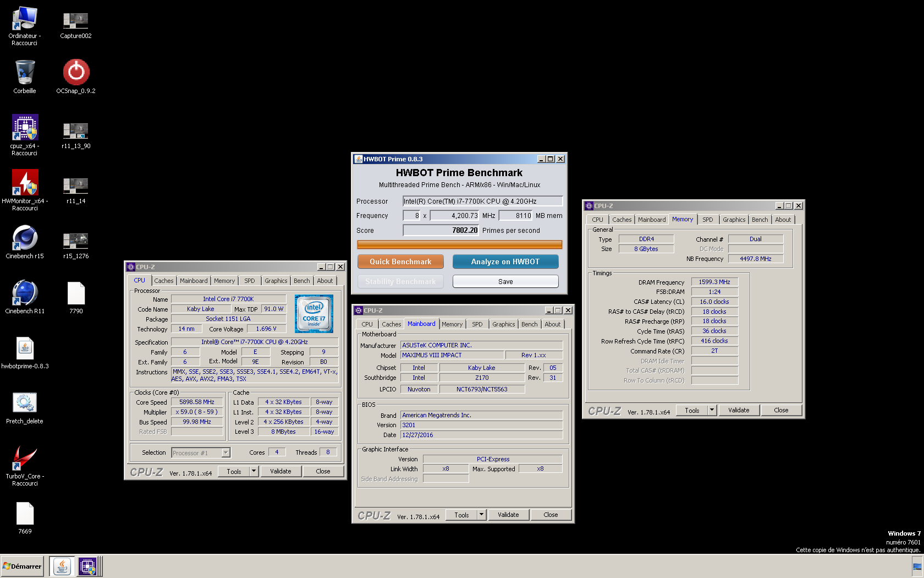The image size is (924, 578).
Task: Click MAXIMUS VIII IMPACT model value
Action: click(452, 355)
